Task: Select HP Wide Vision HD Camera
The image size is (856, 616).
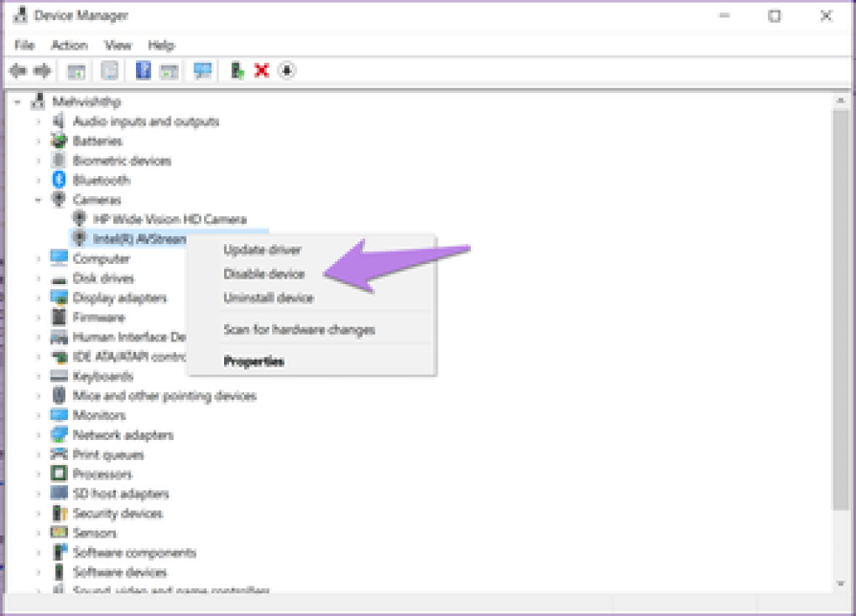Action: [x=170, y=220]
